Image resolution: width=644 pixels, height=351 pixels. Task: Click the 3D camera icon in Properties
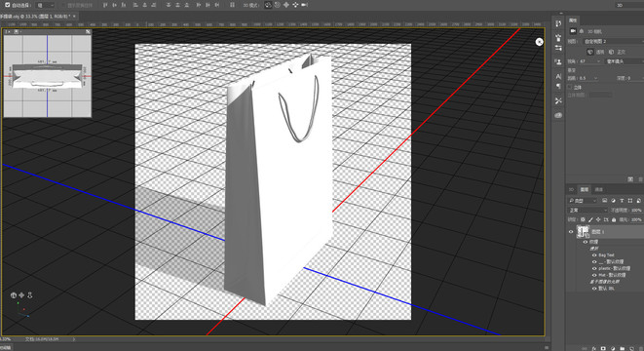tap(573, 31)
